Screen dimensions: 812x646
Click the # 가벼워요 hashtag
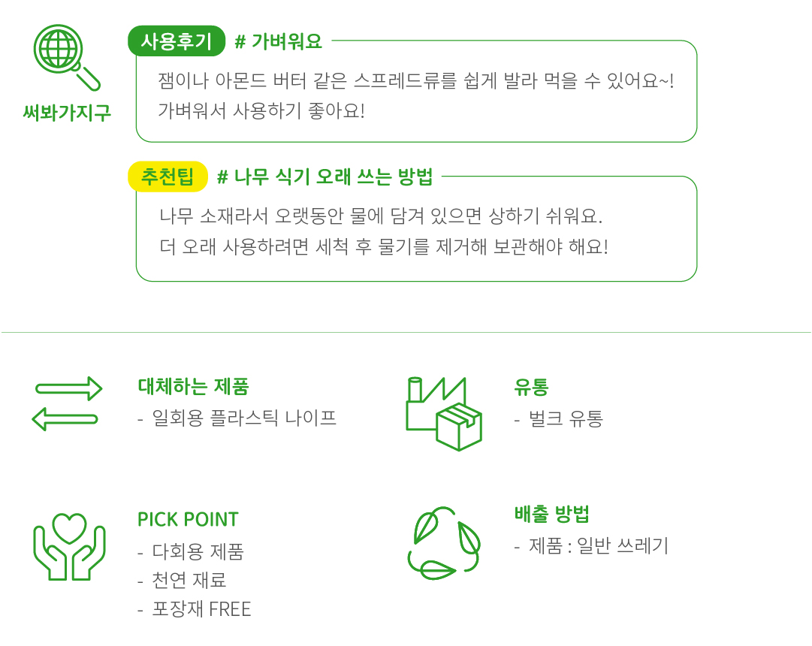click(x=278, y=42)
